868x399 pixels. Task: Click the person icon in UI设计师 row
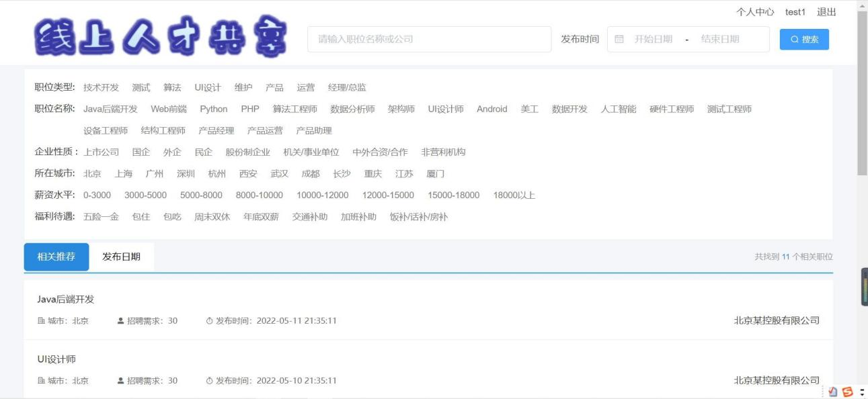[x=121, y=381]
